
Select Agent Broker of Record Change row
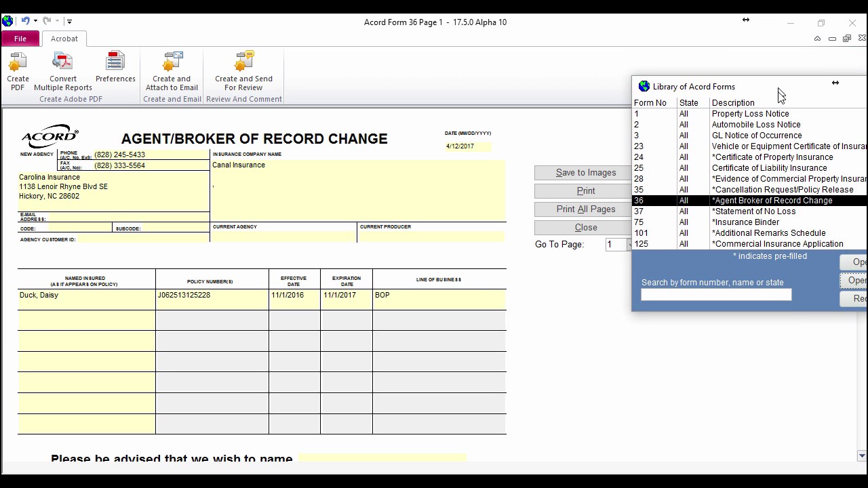pyautogui.click(x=749, y=201)
